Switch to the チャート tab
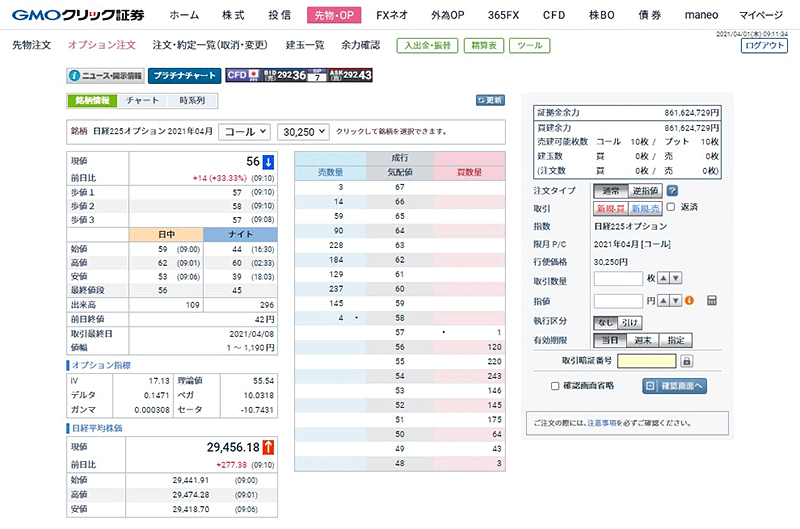The width and height of the screenshot is (800, 529). 142,100
